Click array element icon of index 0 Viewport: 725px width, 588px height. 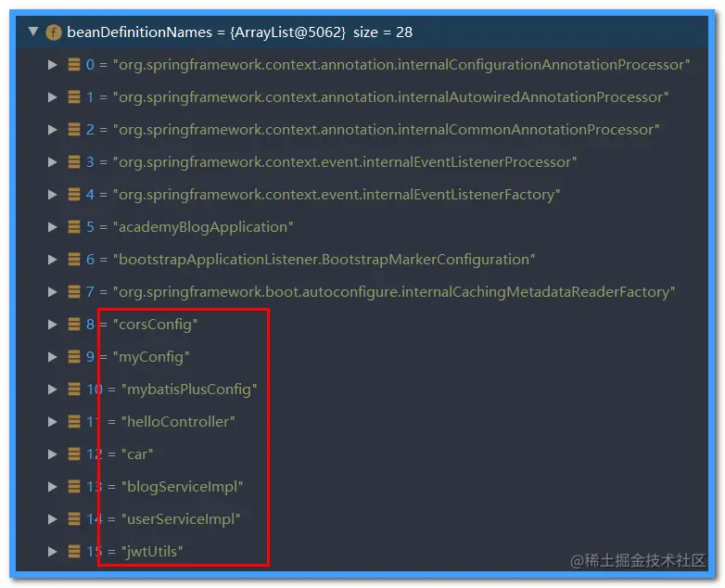(x=74, y=64)
